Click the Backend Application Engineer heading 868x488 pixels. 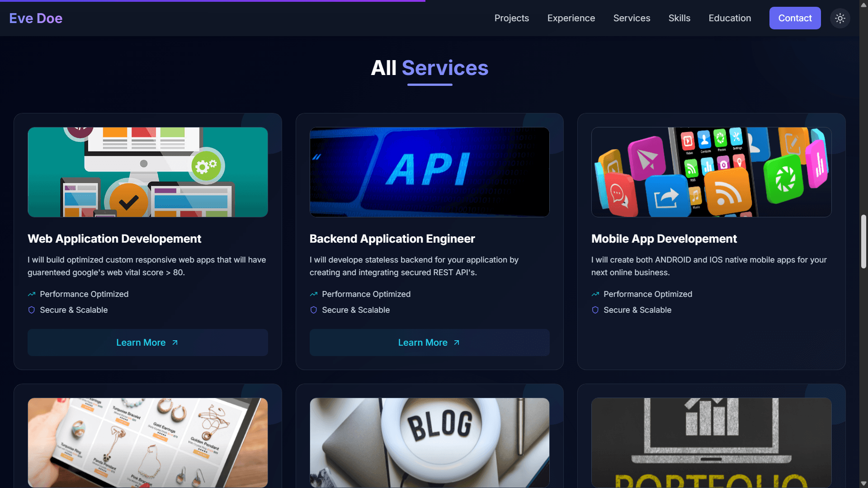[392, 239]
